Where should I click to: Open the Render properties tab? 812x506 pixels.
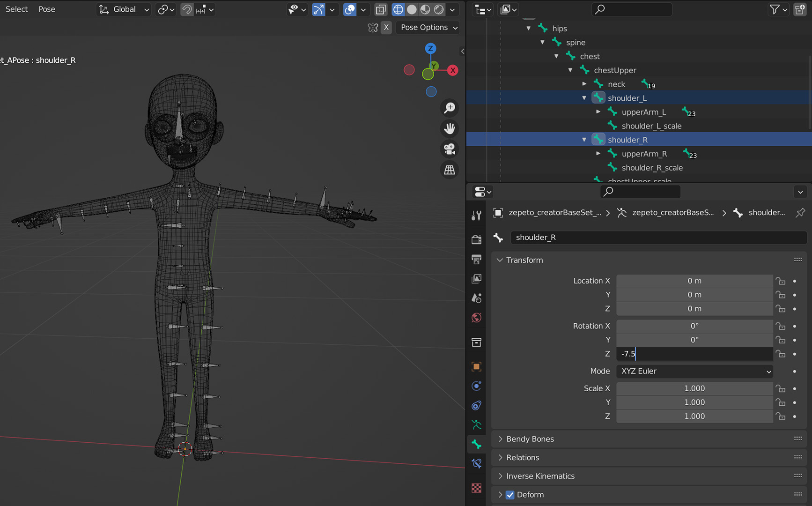click(x=476, y=239)
